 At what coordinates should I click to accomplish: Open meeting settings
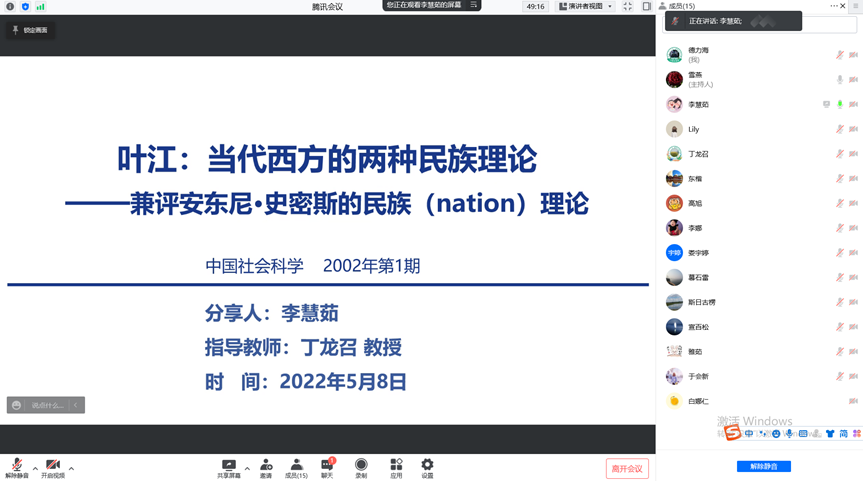(427, 467)
